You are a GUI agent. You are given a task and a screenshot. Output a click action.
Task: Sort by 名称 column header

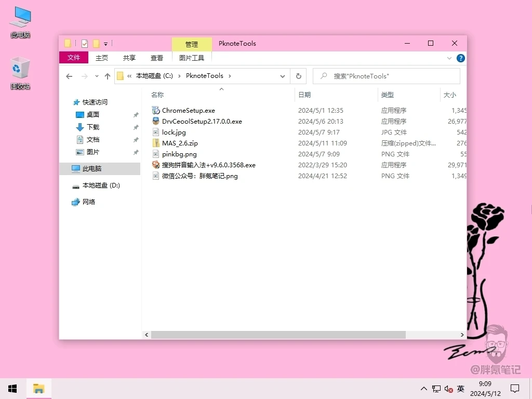[x=157, y=95]
